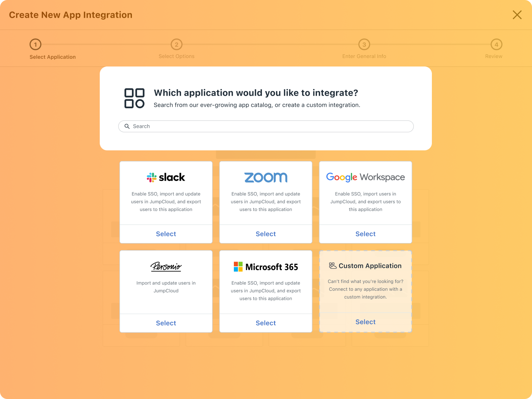Click the Zoom logo

pyautogui.click(x=266, y=177)
